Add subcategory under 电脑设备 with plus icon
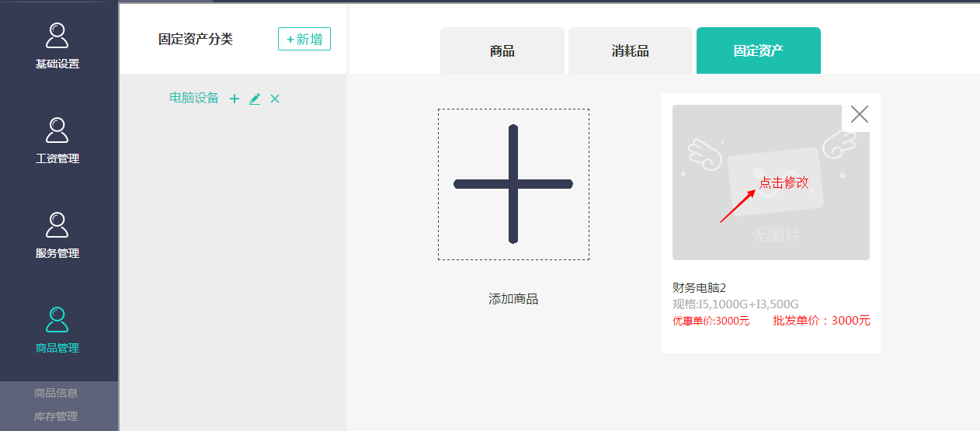 pyautogui.click(x=235, y=99)
